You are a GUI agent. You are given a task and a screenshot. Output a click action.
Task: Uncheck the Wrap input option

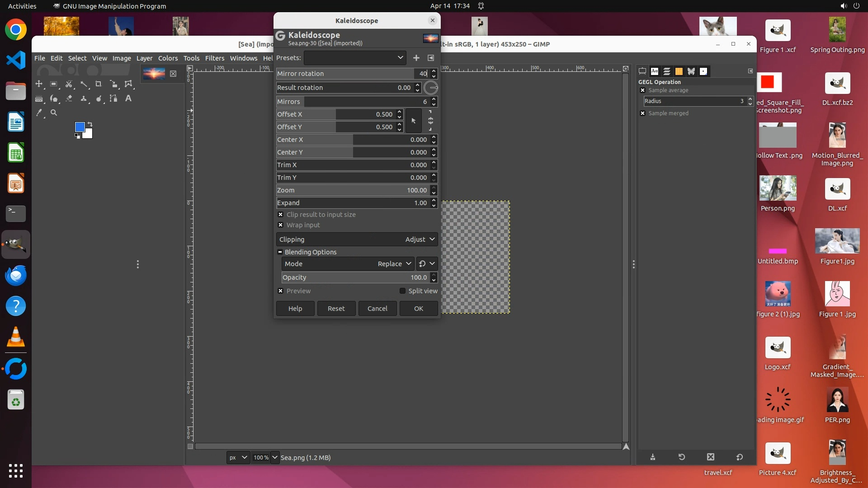[280, 225]
